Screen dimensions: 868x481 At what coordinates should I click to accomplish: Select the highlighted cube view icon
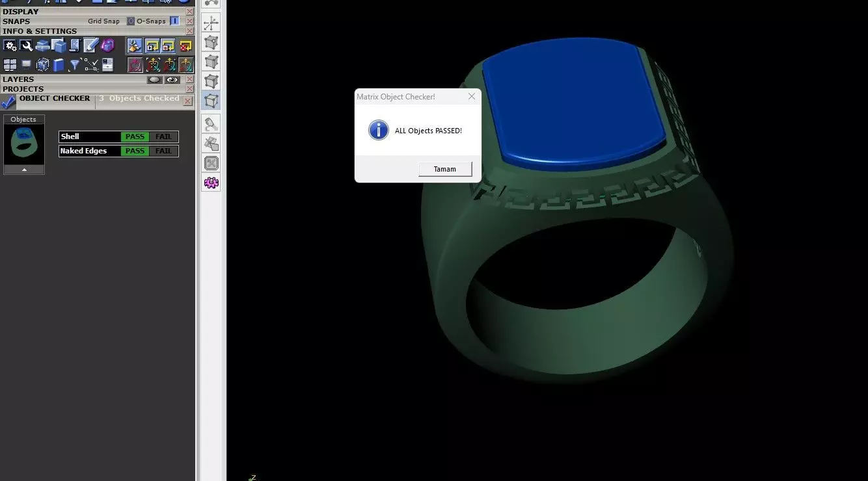coord(211,101)
